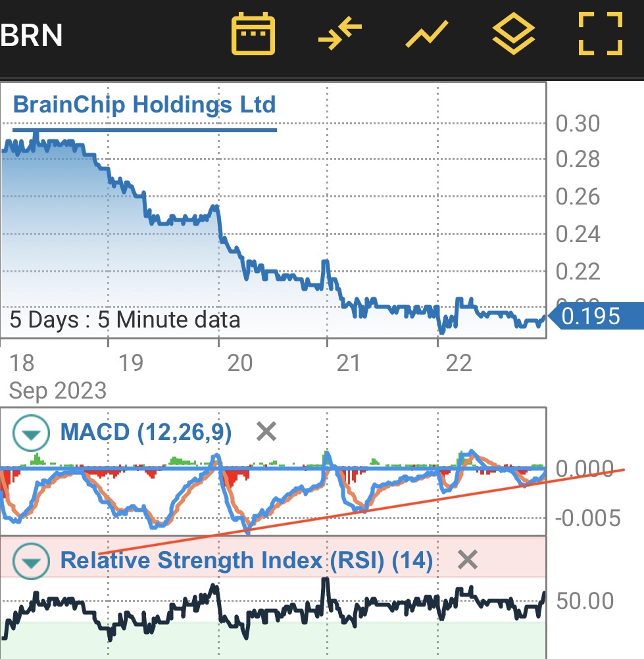Viewport: 644px width, 659px height.
Task: Tap the compare arrows icon
Action: 340,33
